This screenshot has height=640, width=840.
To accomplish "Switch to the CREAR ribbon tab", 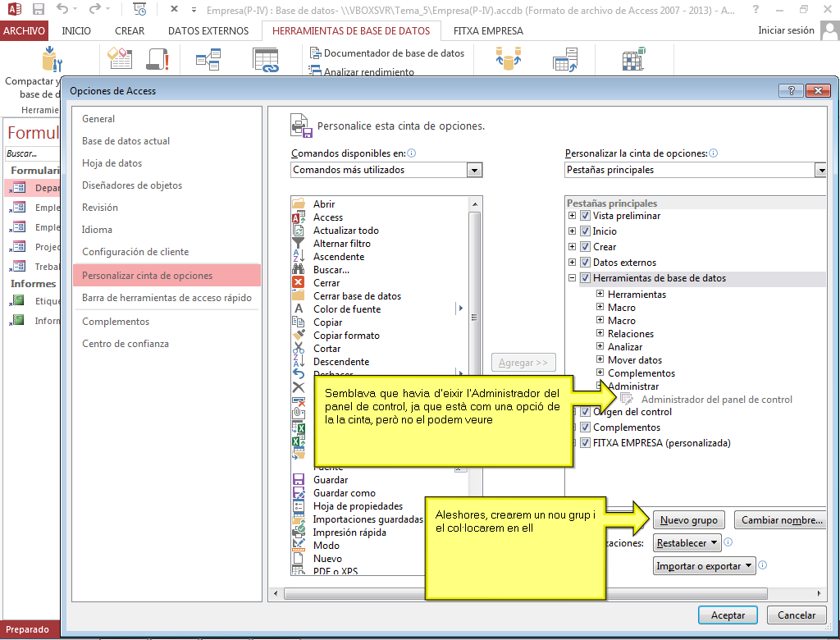I will point(130,31).
